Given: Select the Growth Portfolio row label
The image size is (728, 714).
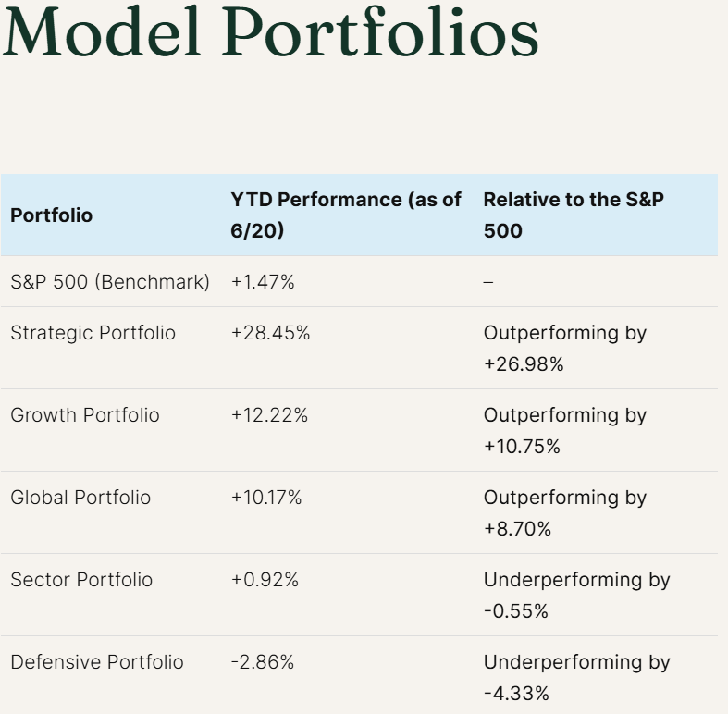Looking at the screenshot, I should [85, 415].
